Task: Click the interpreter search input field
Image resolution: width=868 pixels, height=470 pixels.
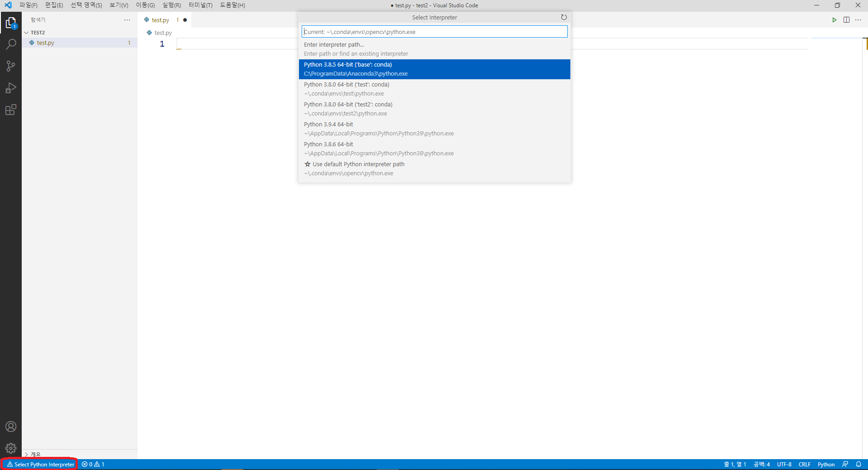Action: coord(434,32)
